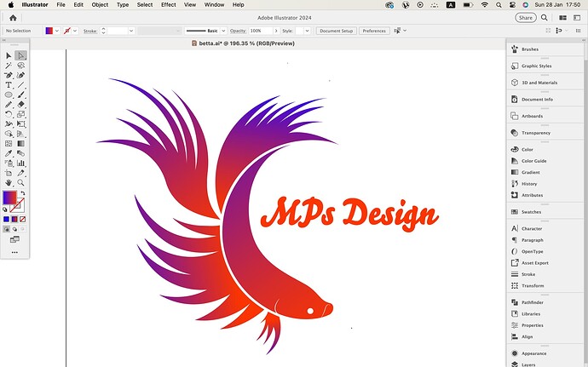Enable Draw Normal mode
The height and width of the screenshot is (367, 588).
[x=6, y=229]
